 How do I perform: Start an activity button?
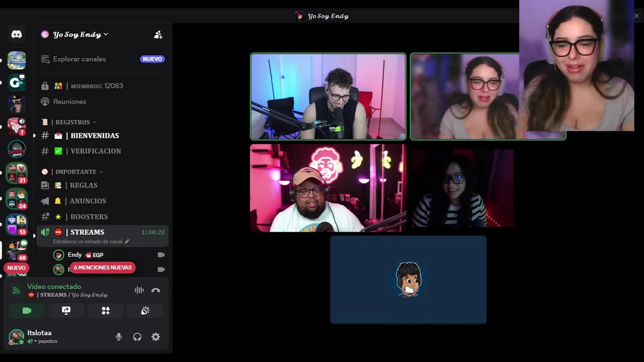tap(106, 311)
